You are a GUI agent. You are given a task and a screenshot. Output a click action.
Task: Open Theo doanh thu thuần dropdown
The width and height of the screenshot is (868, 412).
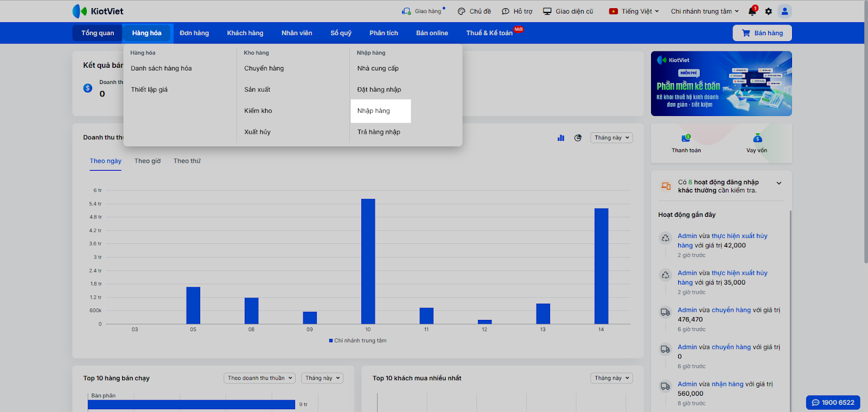coord(260,378)
